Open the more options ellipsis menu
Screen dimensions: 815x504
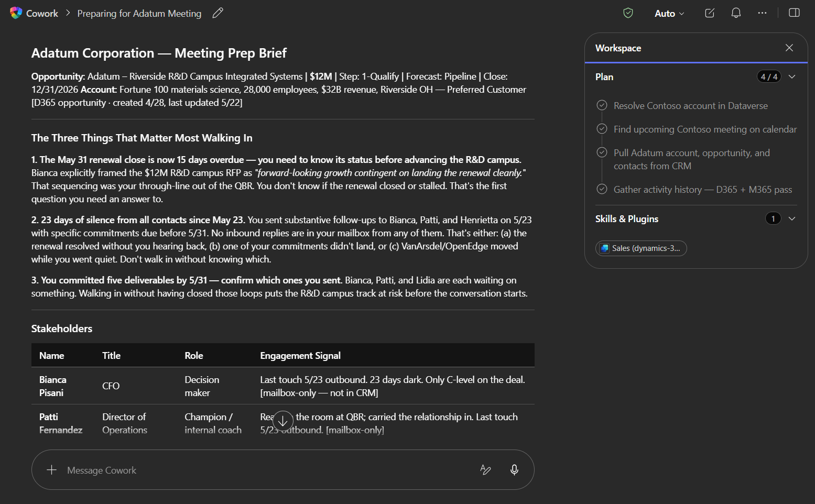[x=762, y=13]
